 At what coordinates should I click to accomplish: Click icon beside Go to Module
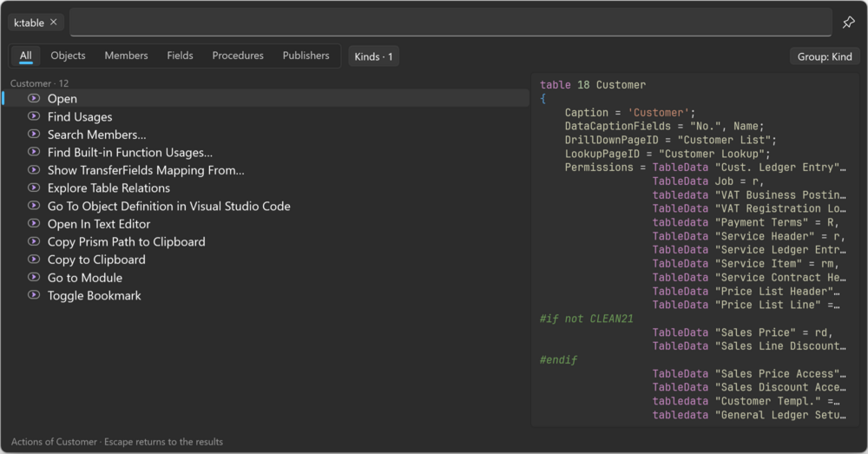34,278
